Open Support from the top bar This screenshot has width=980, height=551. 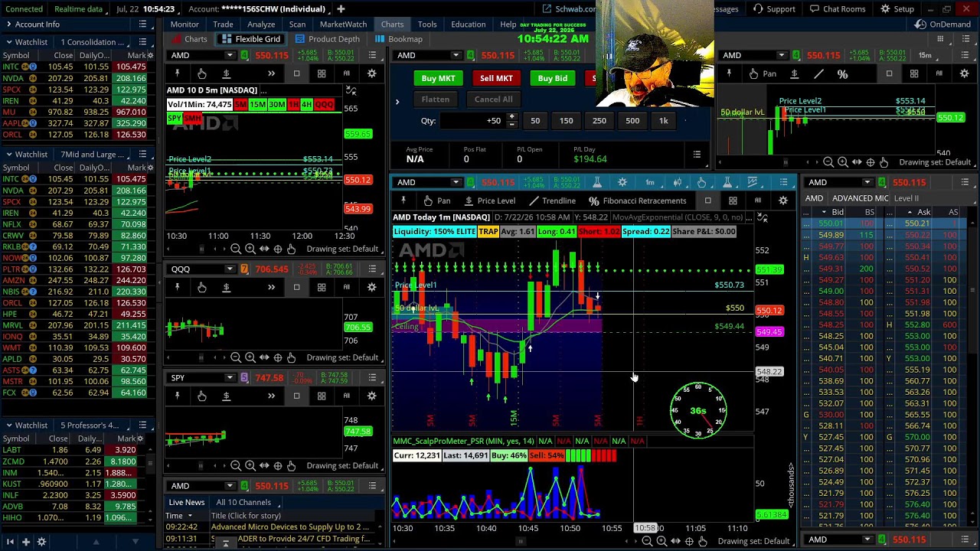point(774,8)
